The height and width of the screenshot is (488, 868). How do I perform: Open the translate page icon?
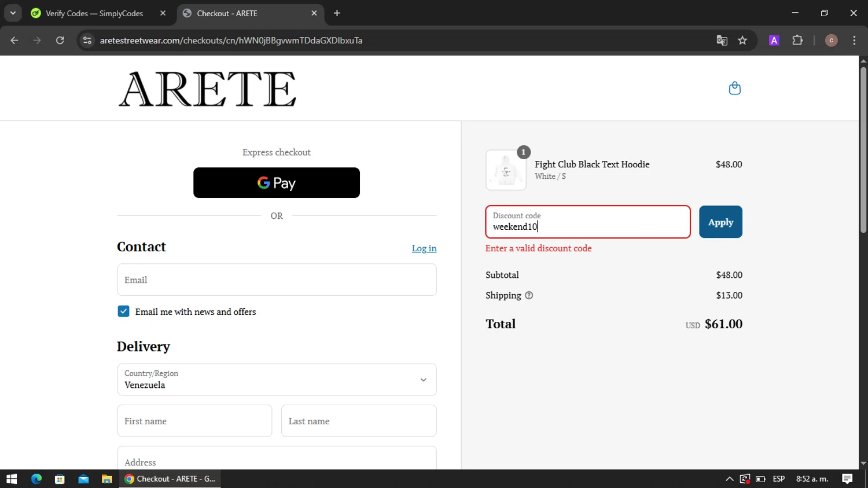(722, 41)
